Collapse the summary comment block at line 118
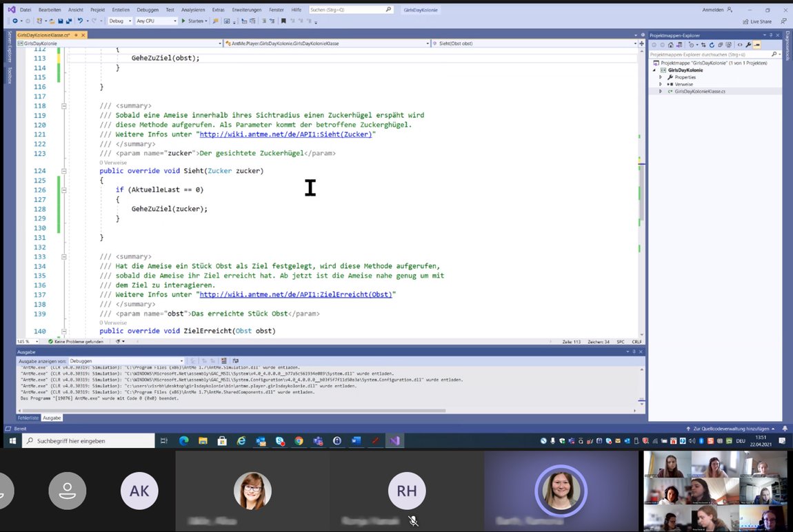Viewport: 793px width, 532px height. pos(63,106)
